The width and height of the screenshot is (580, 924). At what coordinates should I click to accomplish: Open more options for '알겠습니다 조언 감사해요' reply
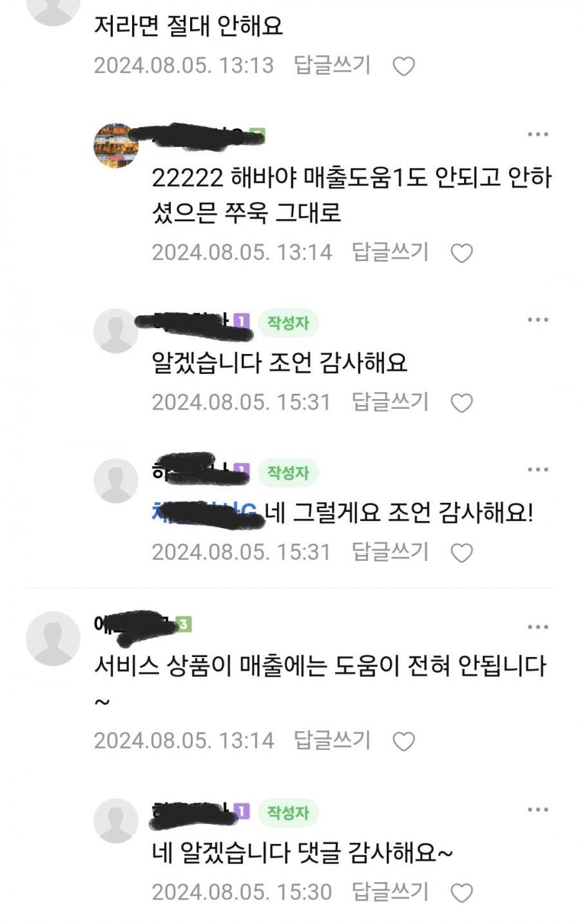coord(537,320)
